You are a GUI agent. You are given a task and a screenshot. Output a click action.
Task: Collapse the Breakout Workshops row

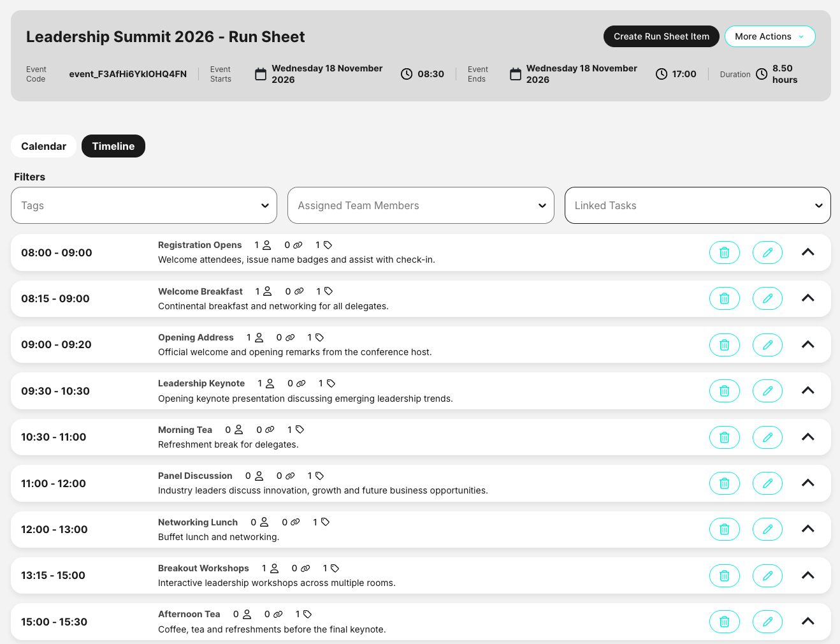click(x=807, y=575)
